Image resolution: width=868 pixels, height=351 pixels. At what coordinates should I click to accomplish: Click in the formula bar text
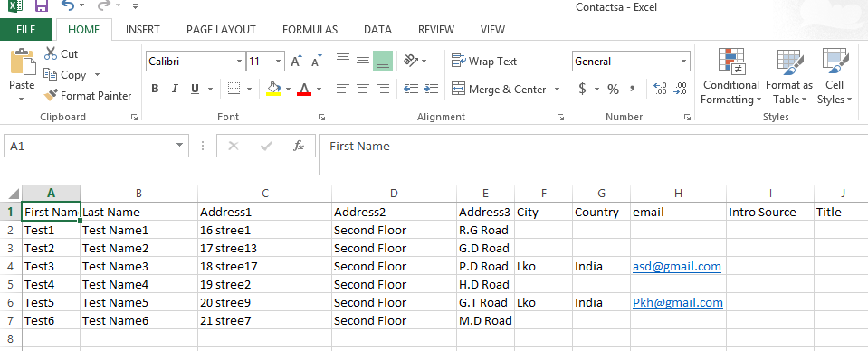360,147
